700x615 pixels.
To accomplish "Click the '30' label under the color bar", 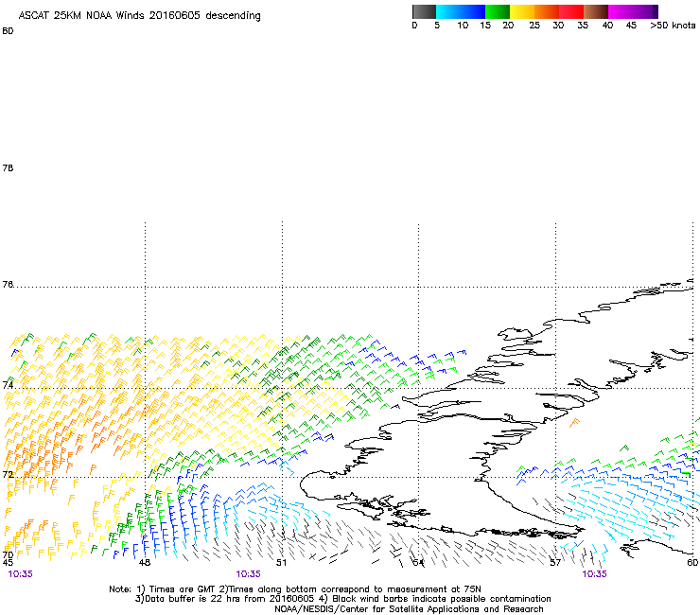I will coord(558,26).
